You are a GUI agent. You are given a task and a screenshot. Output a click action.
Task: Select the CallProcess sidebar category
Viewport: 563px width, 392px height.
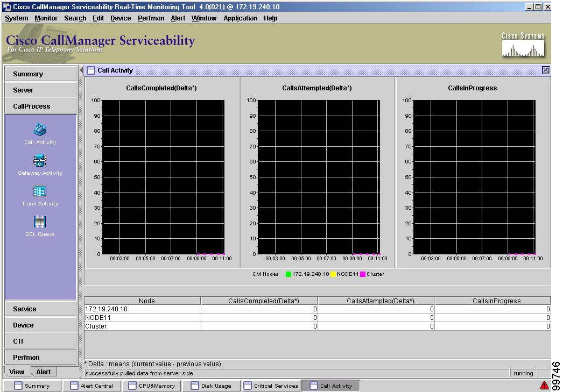40,106
